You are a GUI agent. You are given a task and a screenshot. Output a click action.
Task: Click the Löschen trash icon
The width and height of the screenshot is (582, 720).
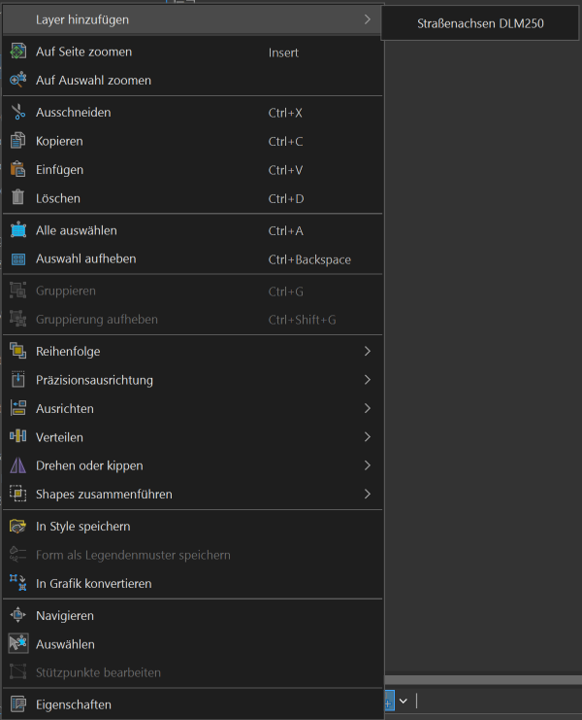[x=18, y=198]
